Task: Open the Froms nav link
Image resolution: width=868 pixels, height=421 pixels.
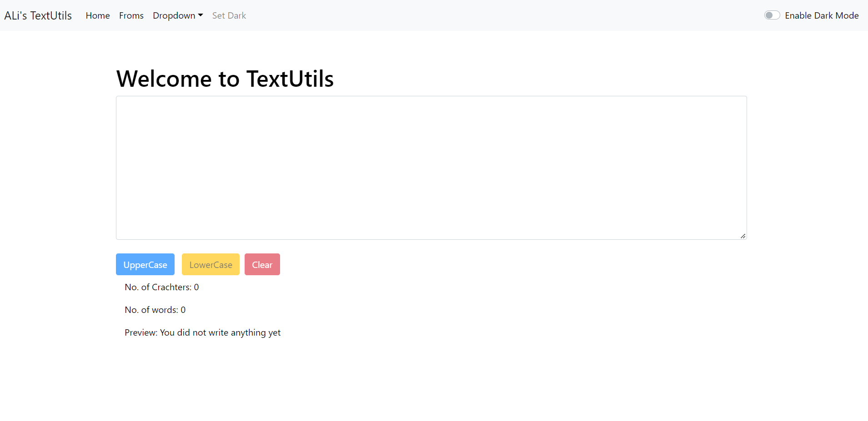Action: point(131,15)
